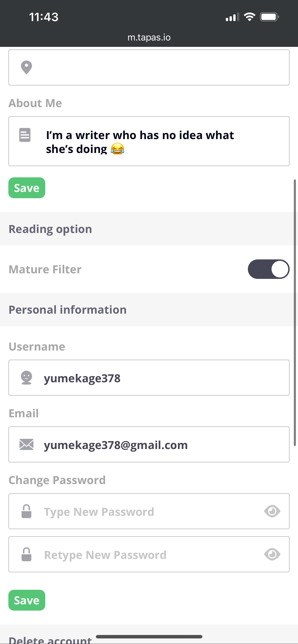
Task: Focus the Retype New Password field
Action: (x=150, y=555)
